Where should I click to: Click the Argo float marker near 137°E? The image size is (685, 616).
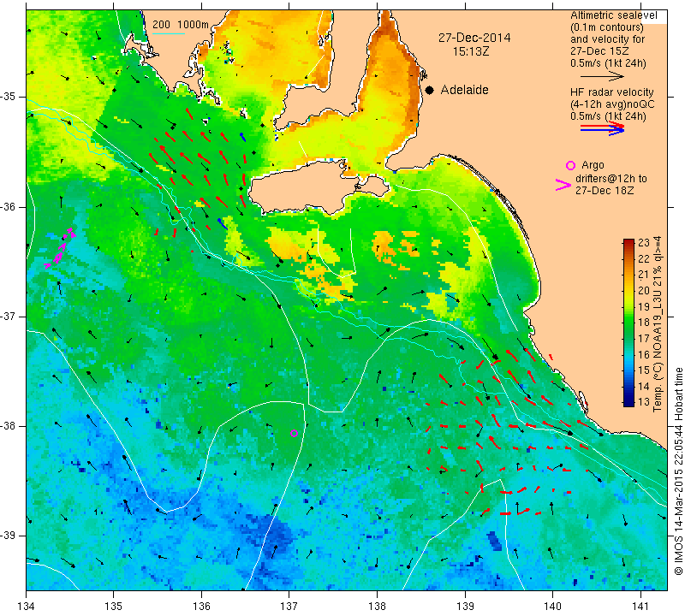tap(294, 433)
